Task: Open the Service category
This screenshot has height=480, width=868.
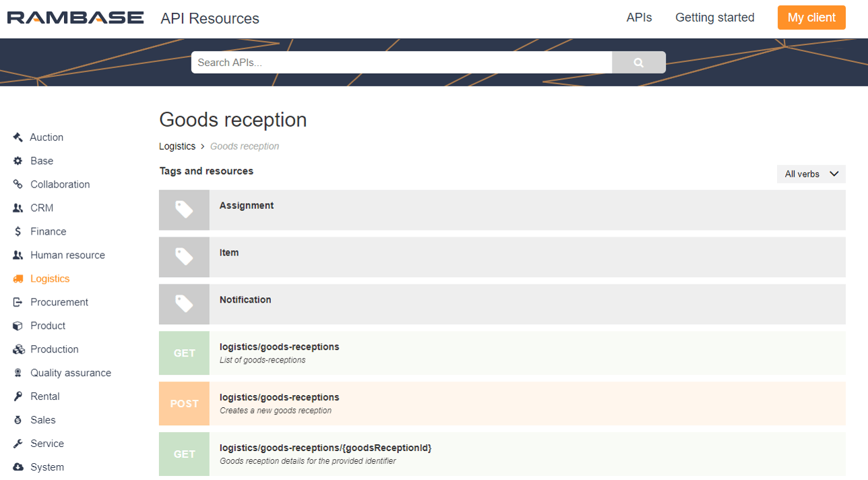Action: tap(47, 444)
